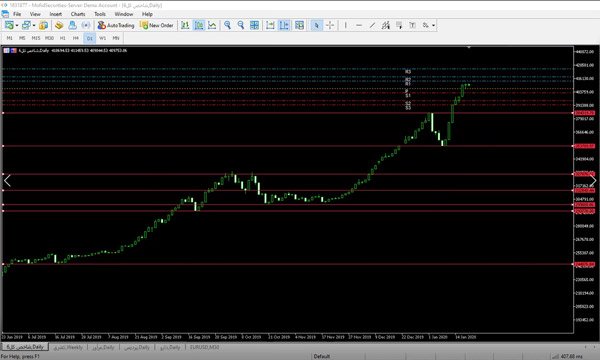Viewport: 600px width, 360px height.
Task: Select the MN timeframe button
Action: point(116,38)
